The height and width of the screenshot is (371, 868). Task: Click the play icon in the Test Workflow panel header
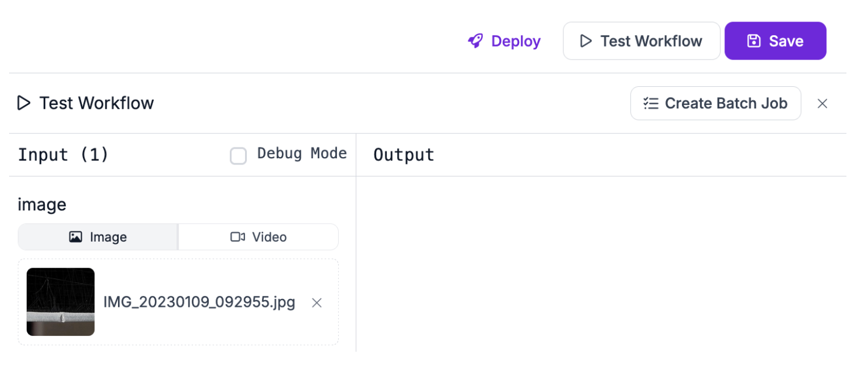(24, 103)
